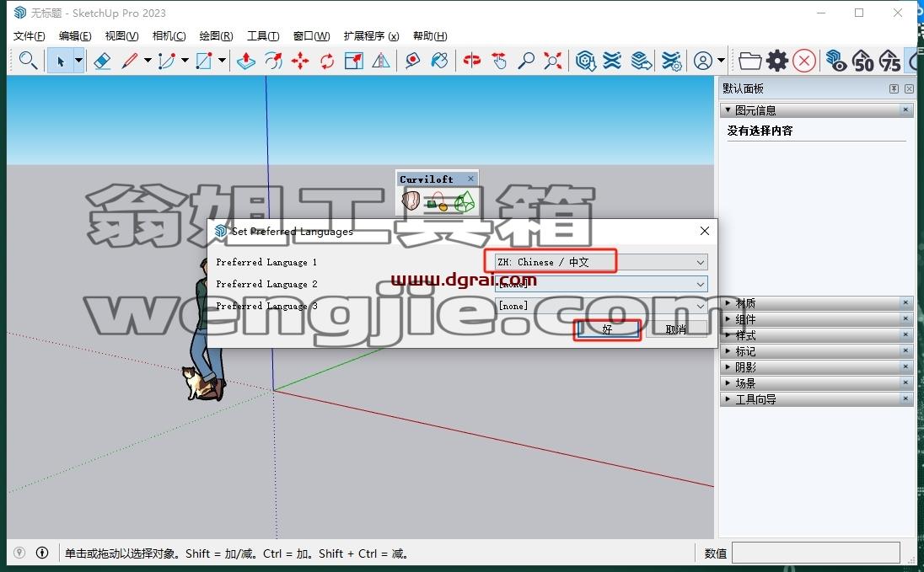Click the black gear settings icon
The width and height of the screenshot is (924, 572).
[777, 61]
